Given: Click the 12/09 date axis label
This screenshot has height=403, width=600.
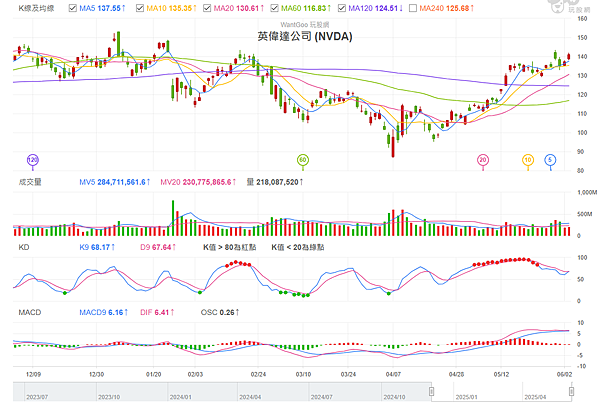Looking at the screenshot, I should 33,374.
